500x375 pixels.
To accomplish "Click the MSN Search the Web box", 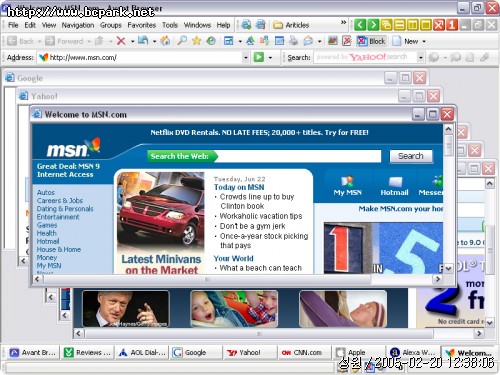I will point(298,156).
